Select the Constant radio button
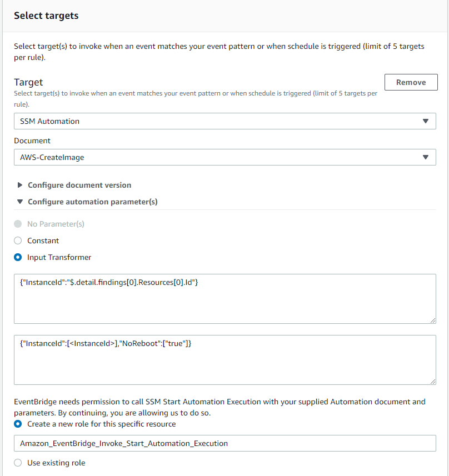449x476 pixels. click(18, 240)
